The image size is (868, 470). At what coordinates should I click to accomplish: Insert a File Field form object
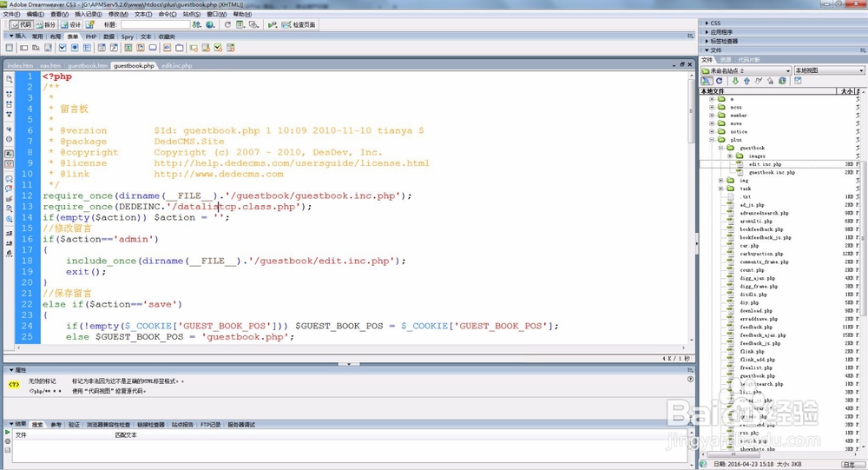click(141, 49)
